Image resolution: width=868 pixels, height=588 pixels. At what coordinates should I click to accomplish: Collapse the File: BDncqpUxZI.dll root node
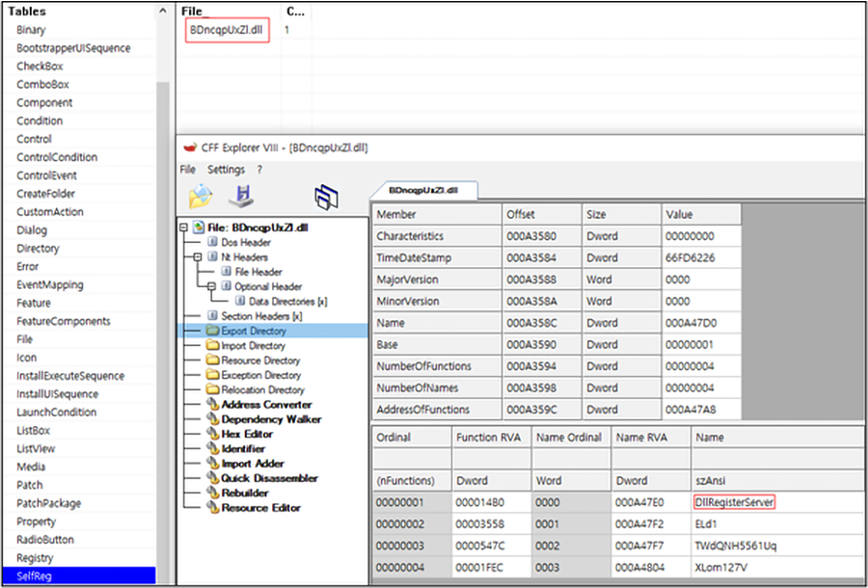point(184,227)
